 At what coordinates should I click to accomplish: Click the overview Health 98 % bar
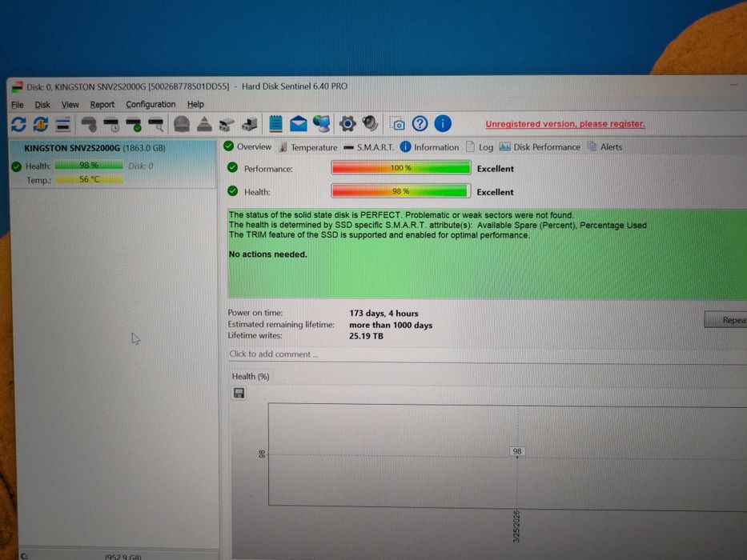(x=400, y=191)
